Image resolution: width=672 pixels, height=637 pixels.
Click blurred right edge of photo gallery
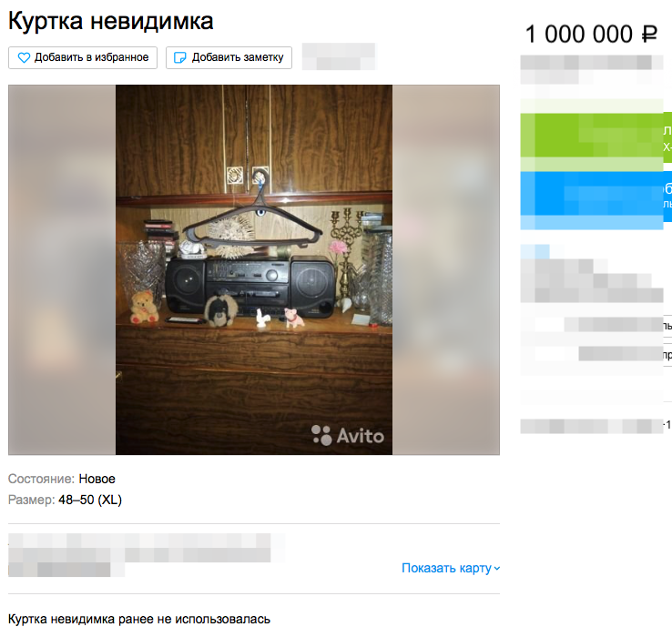[x=446, y=269]
